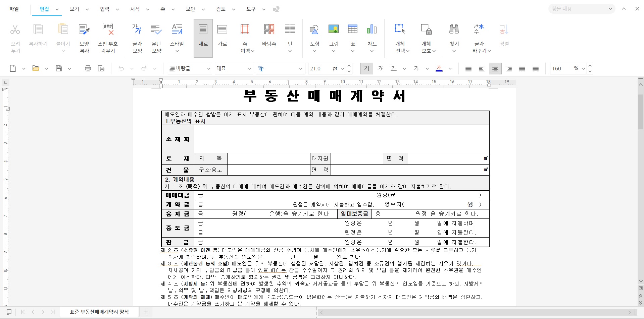644x319 pixels.
Task: Insert a shape with 도형 icon
Action: tap(314, 29)
